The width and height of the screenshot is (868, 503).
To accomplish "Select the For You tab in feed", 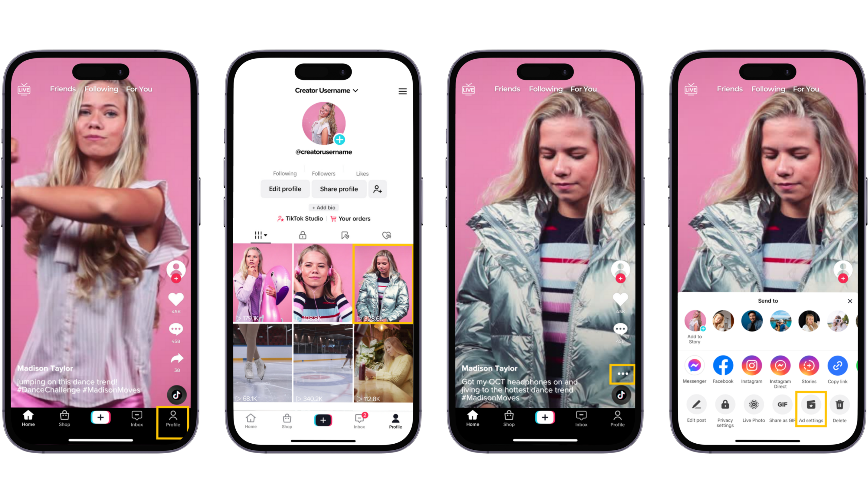I will [138, 88].
